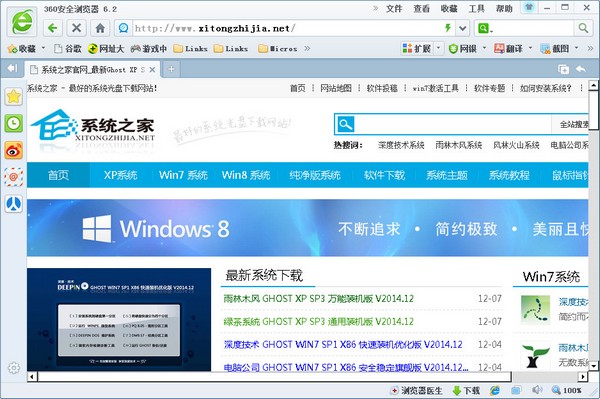Click the vertical scrollbar down arrow
Viewport: 600px width, 399px height.
point(593,366)
